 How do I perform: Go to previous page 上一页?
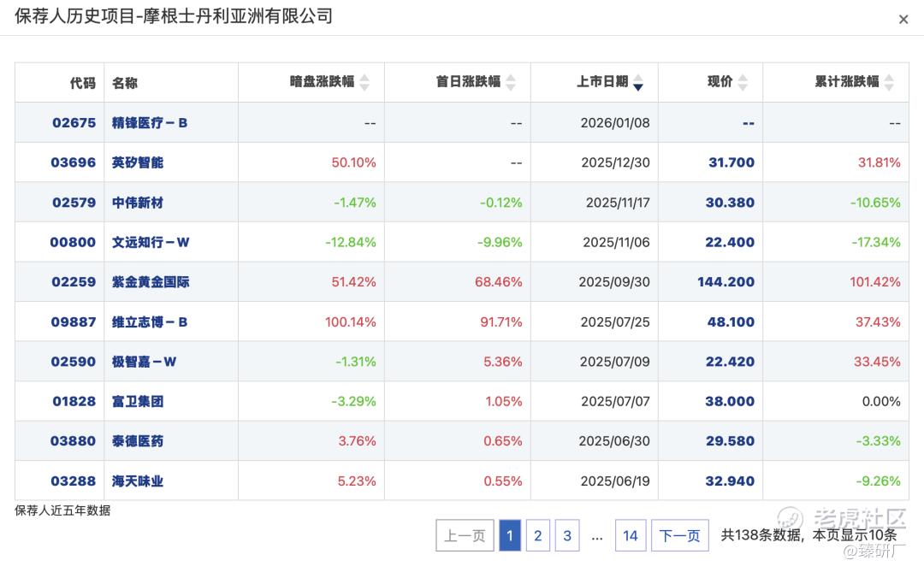coord(465,535)
